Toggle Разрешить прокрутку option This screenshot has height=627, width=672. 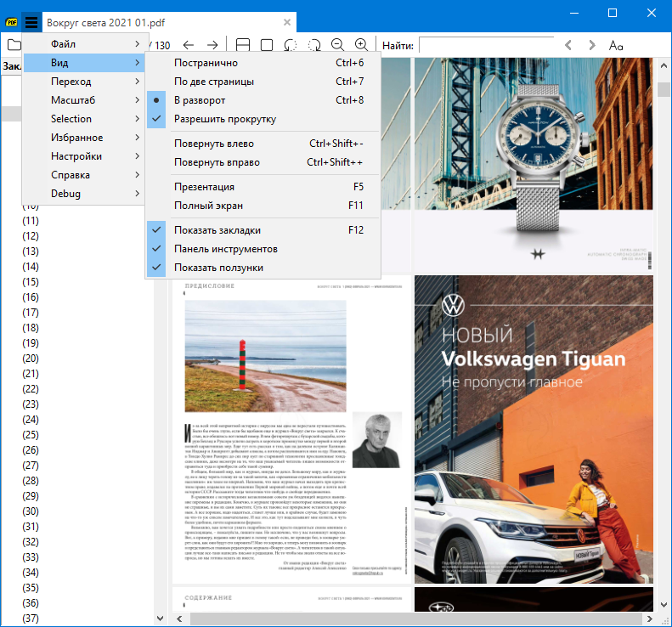pyautogui.click(x=263, y=119)
